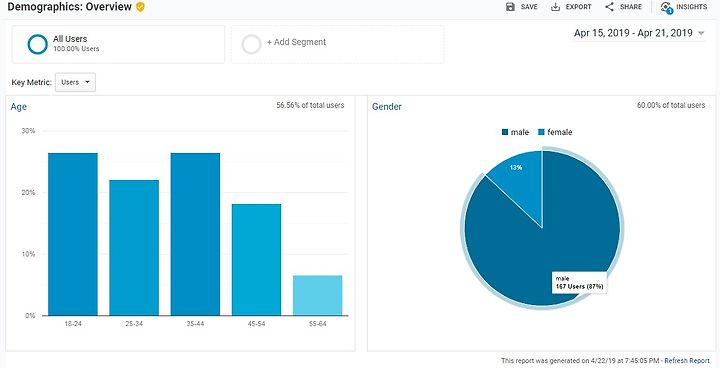Open the Key Metric Users dropdown

[x=75, y=82]
